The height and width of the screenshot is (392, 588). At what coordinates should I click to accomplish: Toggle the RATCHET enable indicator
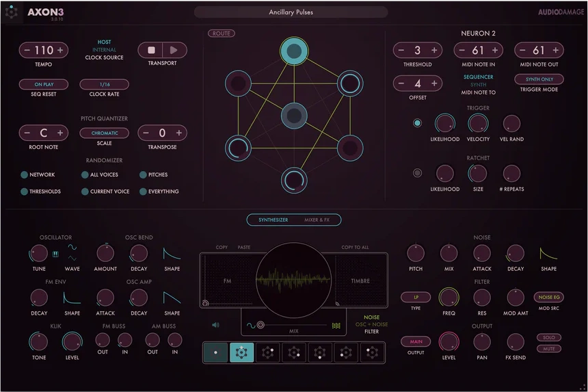pyautogui.click(x=417, y=173)
